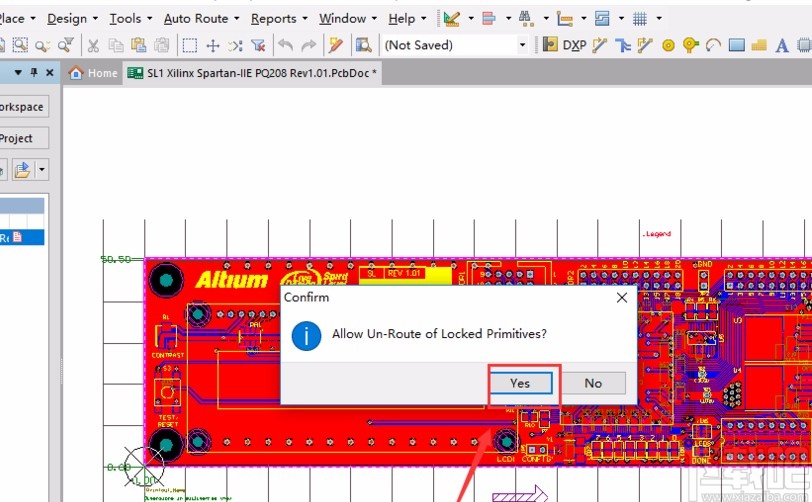Clear the current filter funnel icon

258,46
